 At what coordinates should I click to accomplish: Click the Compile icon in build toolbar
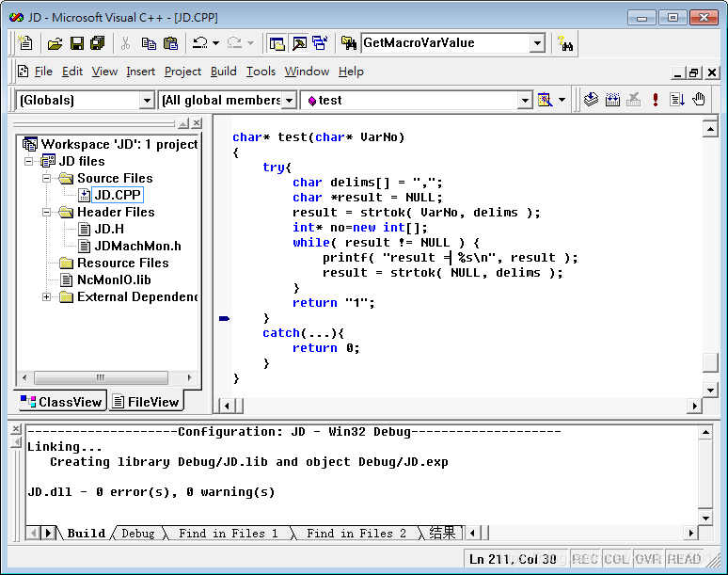591,100
